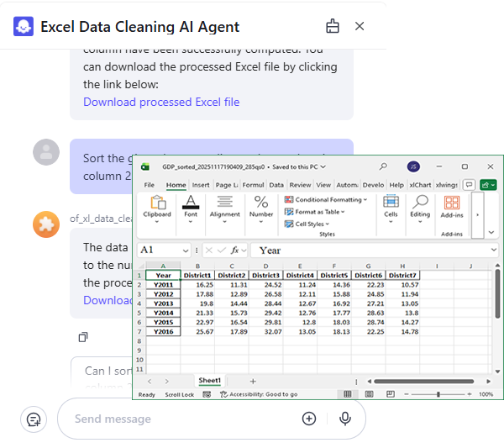Open the Cell Styles menu
Image resolution: width=504 pixels, height=448 pixels.
307,224
